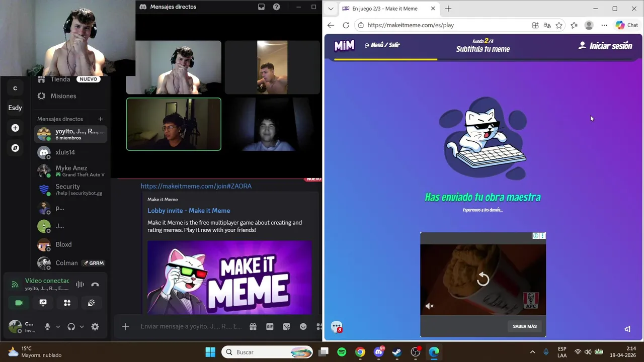The image size is (644, 362).
Task: Click the Edge address bar URL
Action: (411, 25)
